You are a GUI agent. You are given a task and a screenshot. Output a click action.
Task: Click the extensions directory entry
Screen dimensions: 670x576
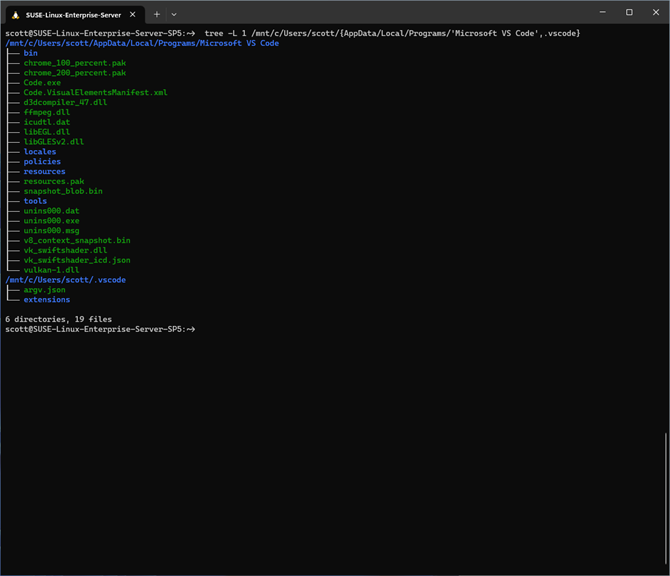(x=47, y=300)
